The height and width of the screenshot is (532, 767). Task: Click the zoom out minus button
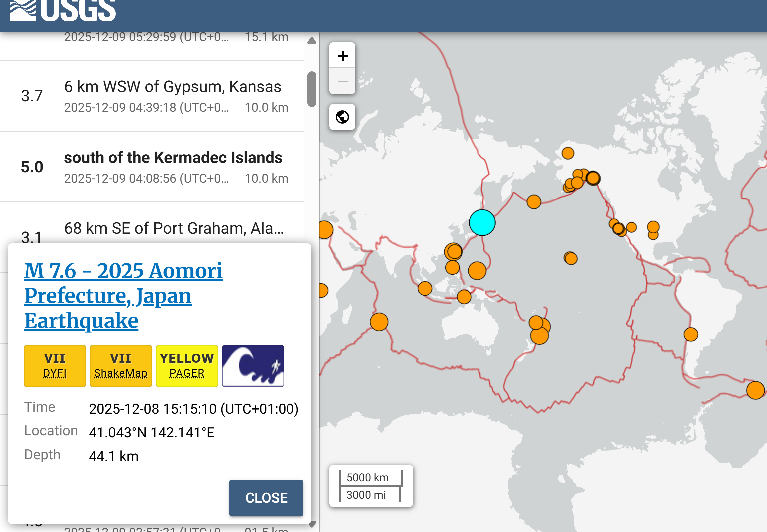(x=342, y=81)
